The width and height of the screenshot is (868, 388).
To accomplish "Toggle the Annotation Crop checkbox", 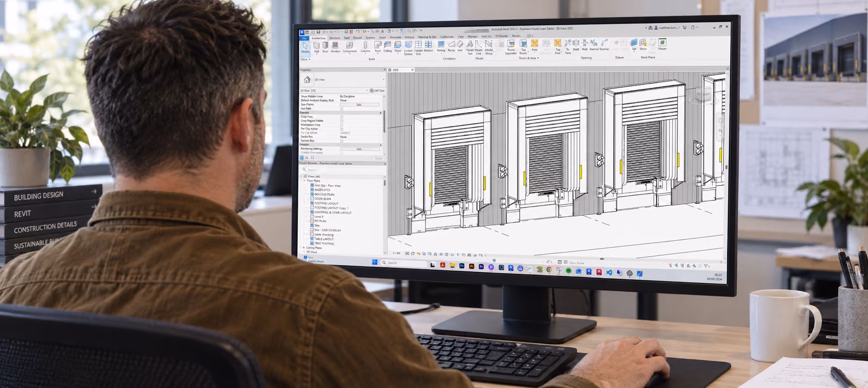I will tap(342, 125).
